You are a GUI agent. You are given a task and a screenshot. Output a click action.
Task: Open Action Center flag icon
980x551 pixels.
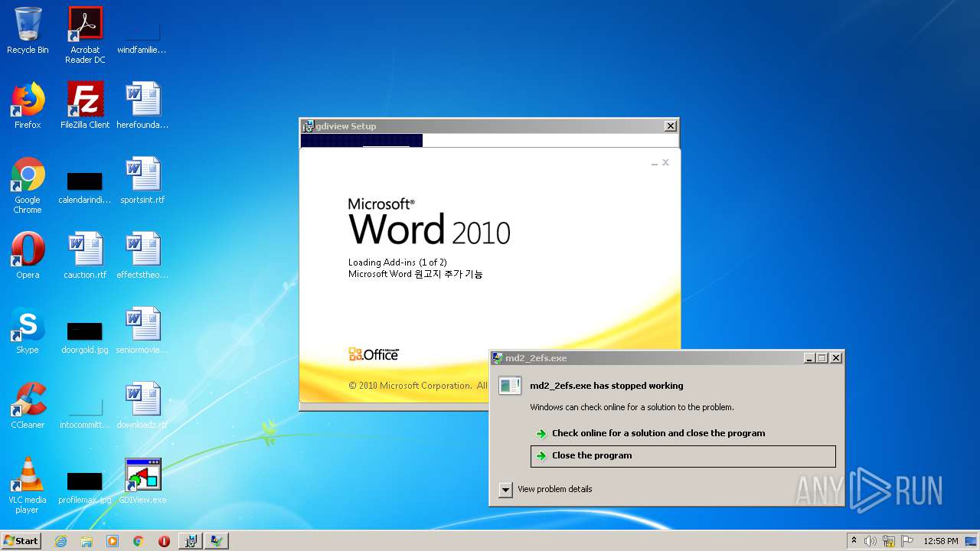(x=907, y=541)
